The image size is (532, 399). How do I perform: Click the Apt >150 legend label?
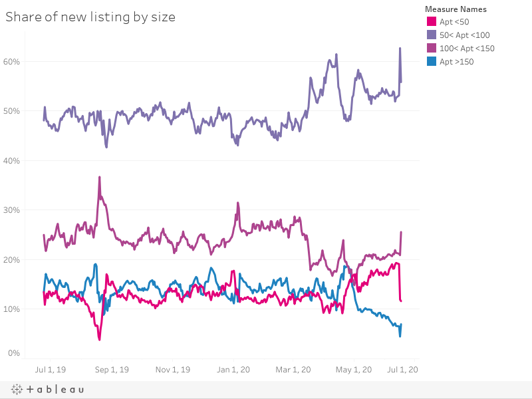coord(456,61)
